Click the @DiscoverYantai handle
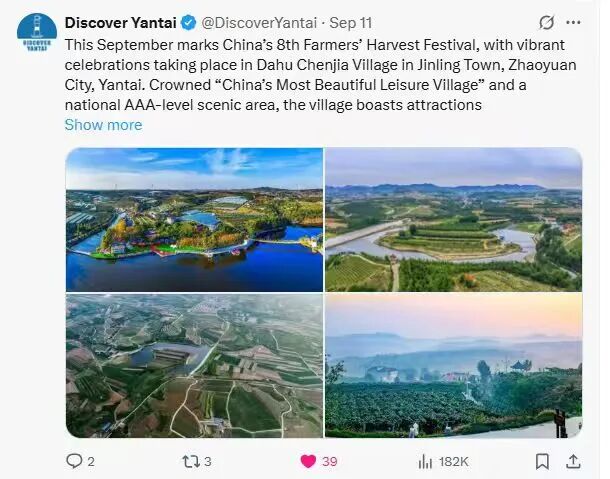 [259, 23]
